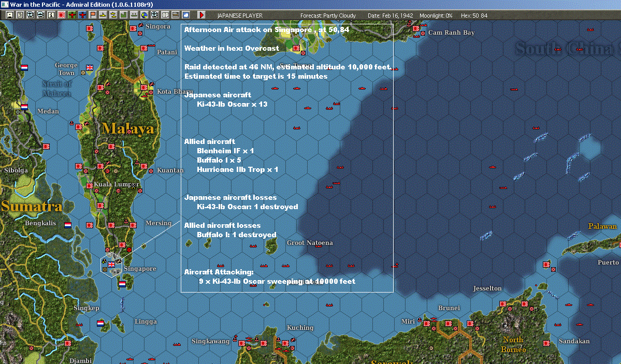
Task: Click the 'Buffalo I x 5' line
Action: [219, 160]
